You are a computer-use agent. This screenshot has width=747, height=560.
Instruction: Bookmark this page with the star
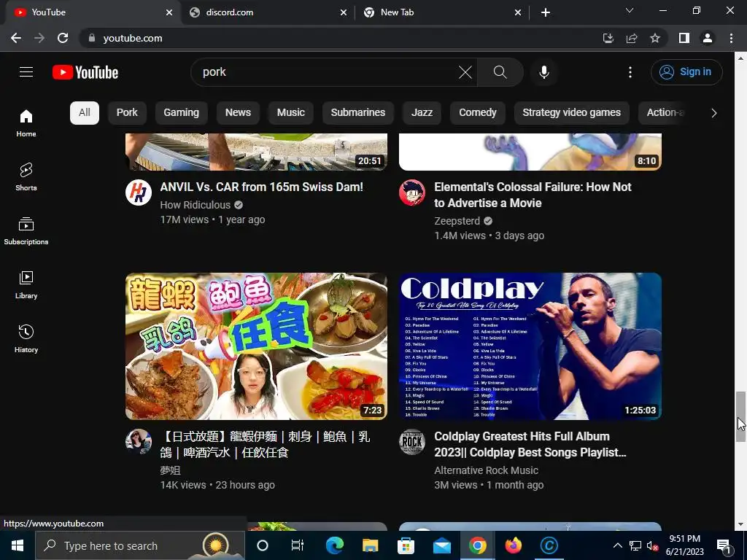pyautogui.click(x=655, y=38)
